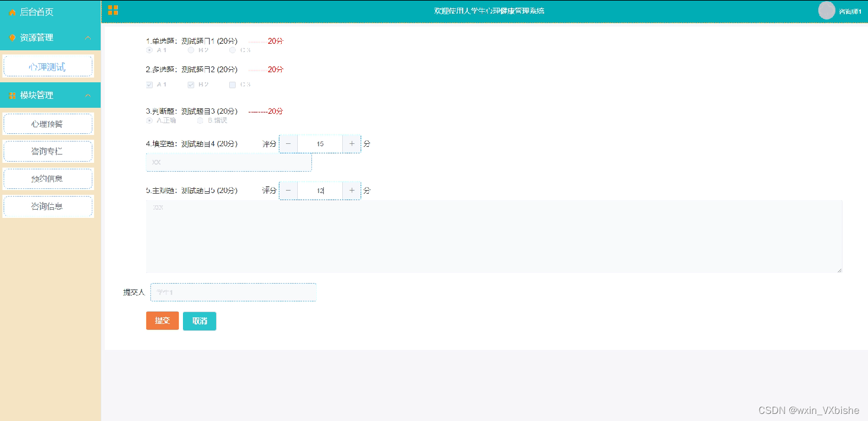The image size is (868, 421).
Task: Click the question 2 title 测试题目2
Action: point(198,69)
